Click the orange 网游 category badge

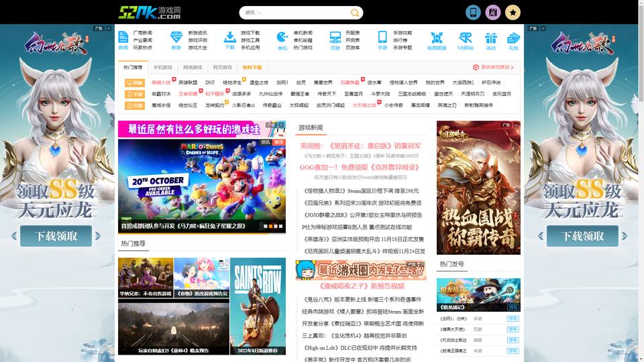[x=135, y=82]
